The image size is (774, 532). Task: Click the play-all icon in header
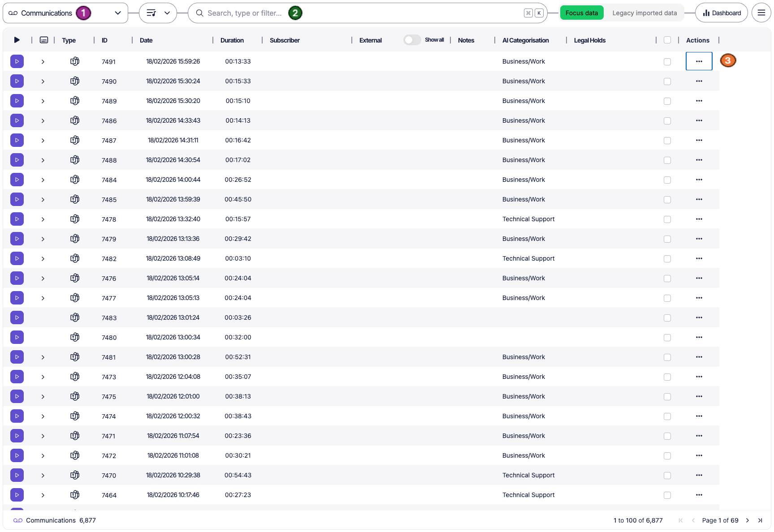point(17,40)
